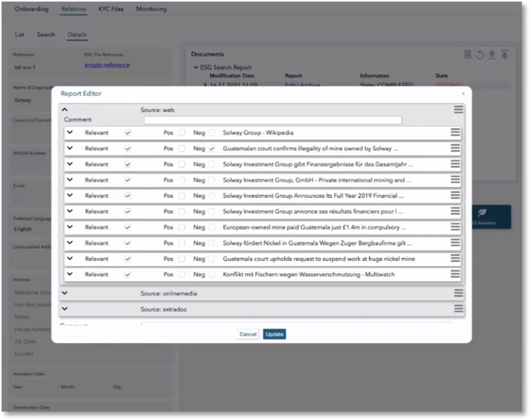Click hamburger icon for Source: onlinemedia section
Image resolution: width=531 pixels, height=420 pixels.
click(458, 293)
